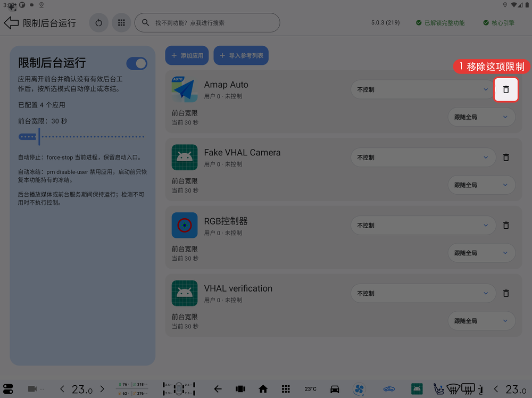
Task: Expand Fake VHAL Camera 跟随全局 dropdown
Action: [x=481, y=185]
